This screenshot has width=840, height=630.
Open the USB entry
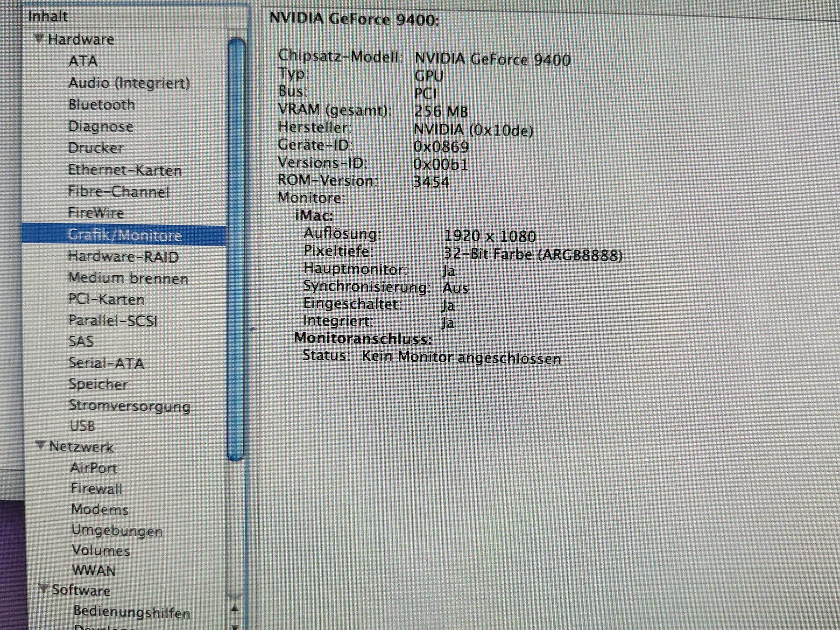(x=82, y=426)
